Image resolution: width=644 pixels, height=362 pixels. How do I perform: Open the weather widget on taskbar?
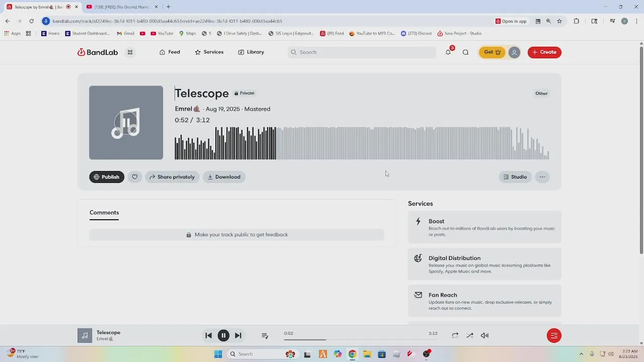tap(23, 354)
